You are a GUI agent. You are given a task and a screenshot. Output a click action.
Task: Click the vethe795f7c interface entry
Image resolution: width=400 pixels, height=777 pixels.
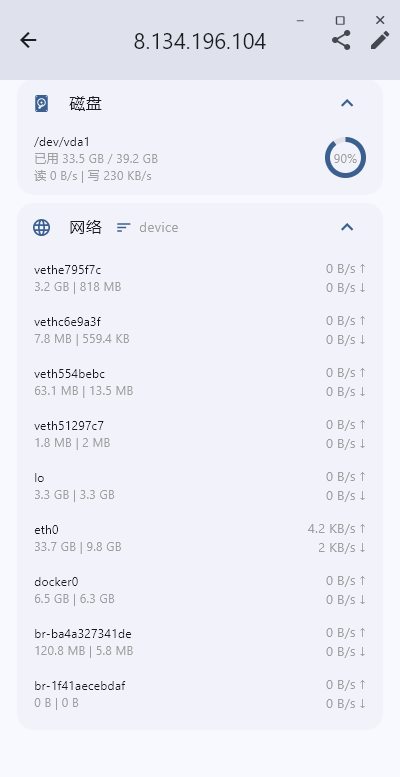coord(200,278)
